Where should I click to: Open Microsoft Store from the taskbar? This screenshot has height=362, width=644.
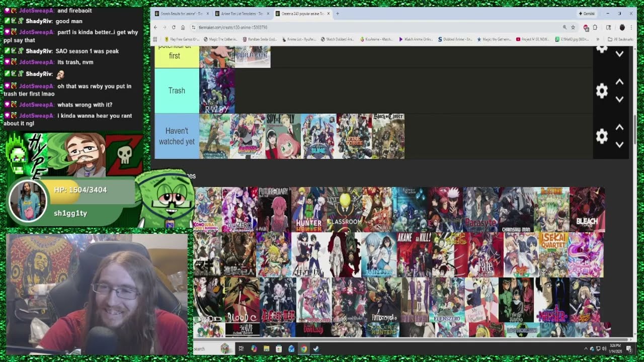(x=279, y=348)
